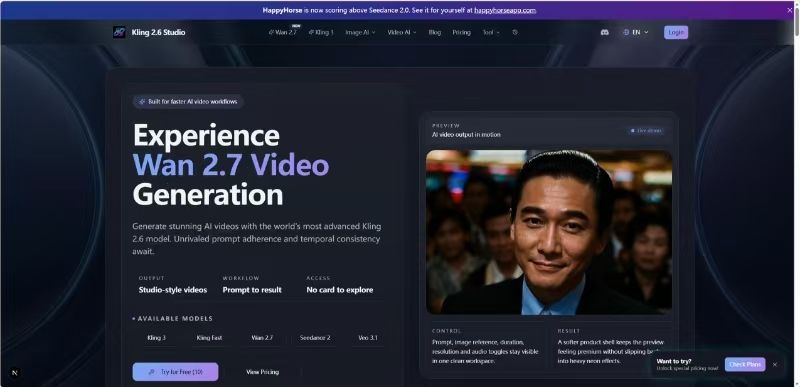The width and height of the screenshot is (800, 387).
Task: Click the Kling 2.6 Studio logo icon
Action: [x=119, y=32]
